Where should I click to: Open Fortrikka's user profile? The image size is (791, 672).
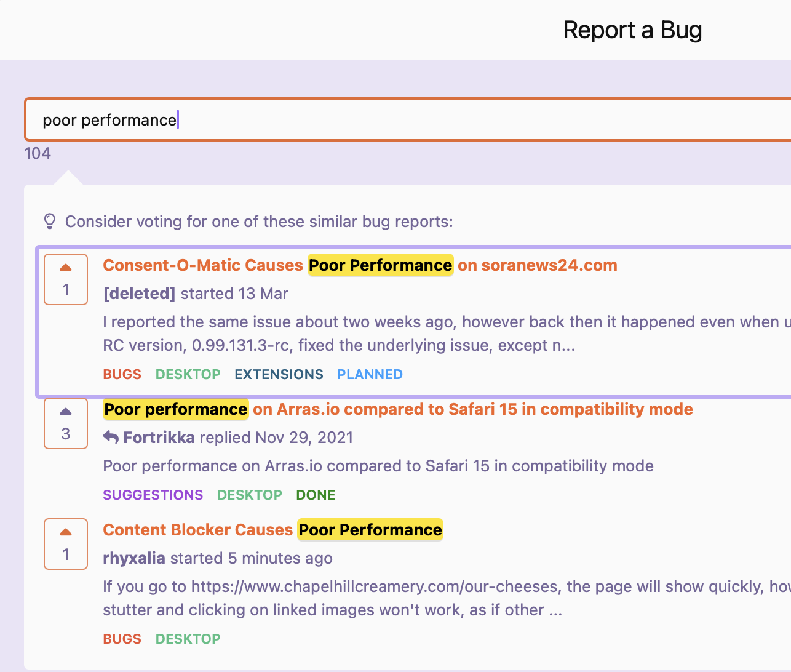[x=159, y=438]
